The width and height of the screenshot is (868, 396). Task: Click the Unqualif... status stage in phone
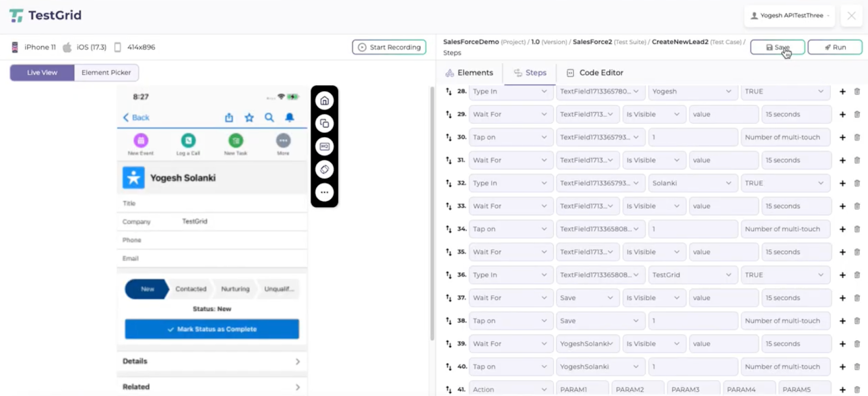(x=279, y=289)
